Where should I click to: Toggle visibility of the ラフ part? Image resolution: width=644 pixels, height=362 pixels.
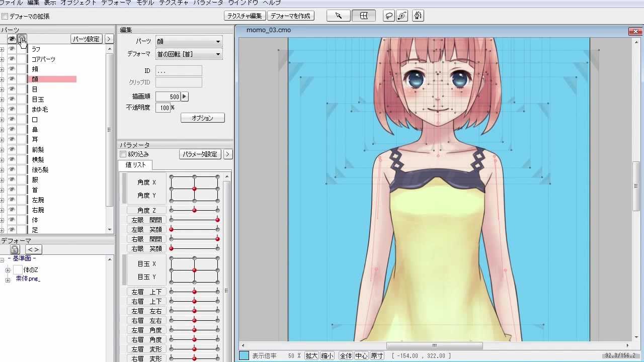point(12,49)
